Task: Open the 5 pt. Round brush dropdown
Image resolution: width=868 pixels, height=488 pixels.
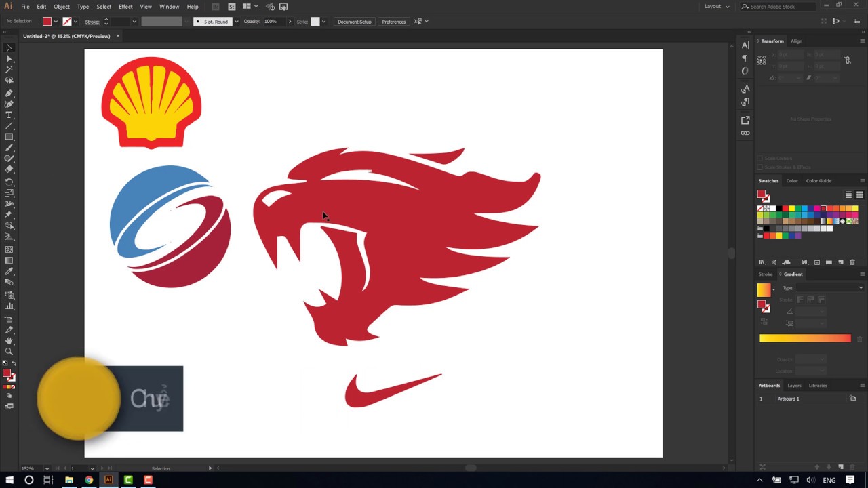Action: [236, 22]
